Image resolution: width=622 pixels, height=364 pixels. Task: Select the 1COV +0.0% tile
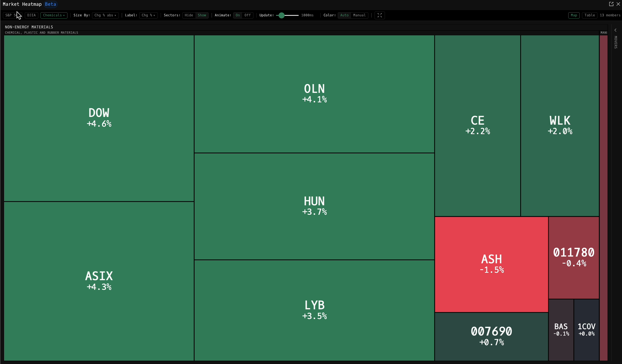(x=587, y=330)
